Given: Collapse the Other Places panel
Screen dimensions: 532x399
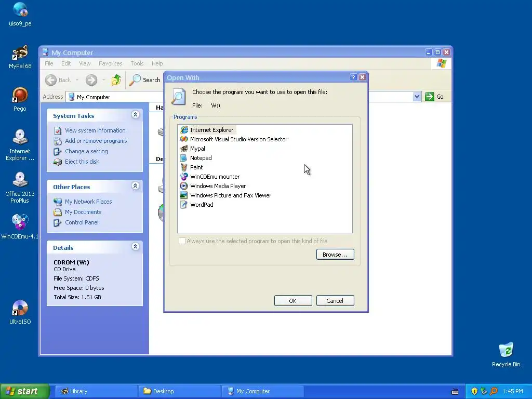Looking at the screenshot, I should (136, 186).
